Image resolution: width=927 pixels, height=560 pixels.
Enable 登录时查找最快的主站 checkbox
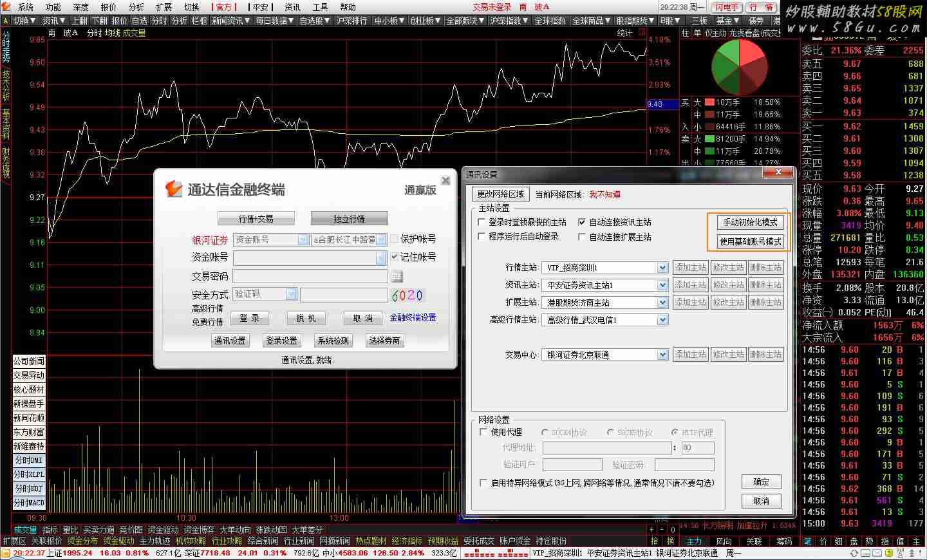[482, 222]
